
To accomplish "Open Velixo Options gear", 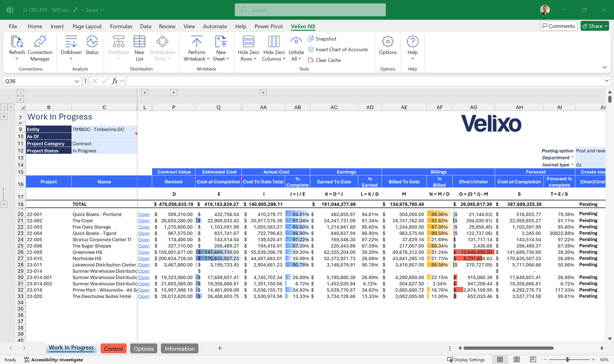I will (x=388, y=42).
